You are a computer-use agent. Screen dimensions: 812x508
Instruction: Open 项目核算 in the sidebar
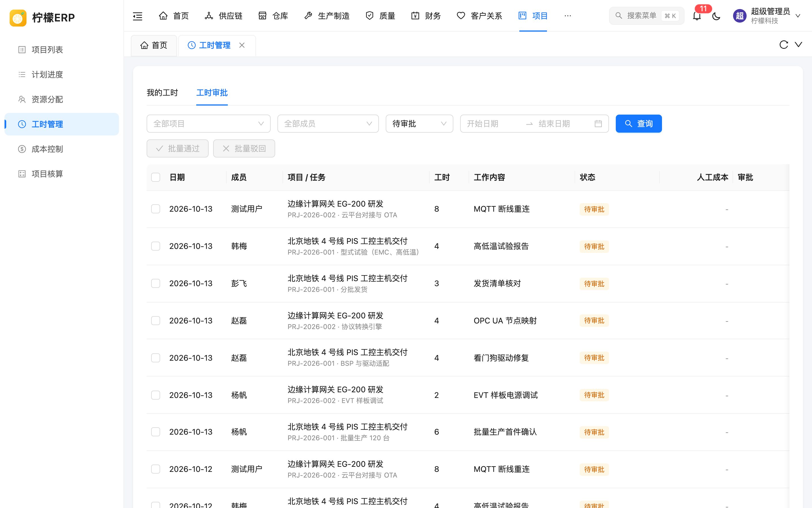(x=62, y=174)
